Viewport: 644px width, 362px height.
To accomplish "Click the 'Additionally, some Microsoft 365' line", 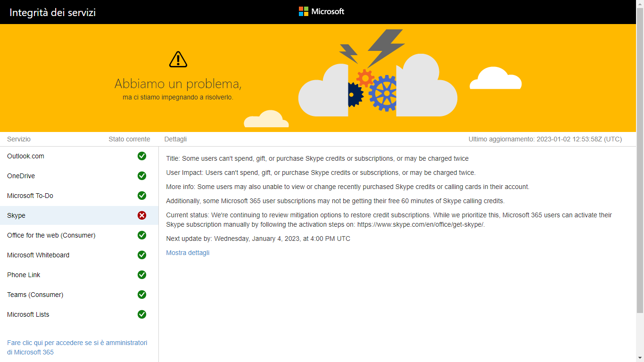I will (335, 201).
